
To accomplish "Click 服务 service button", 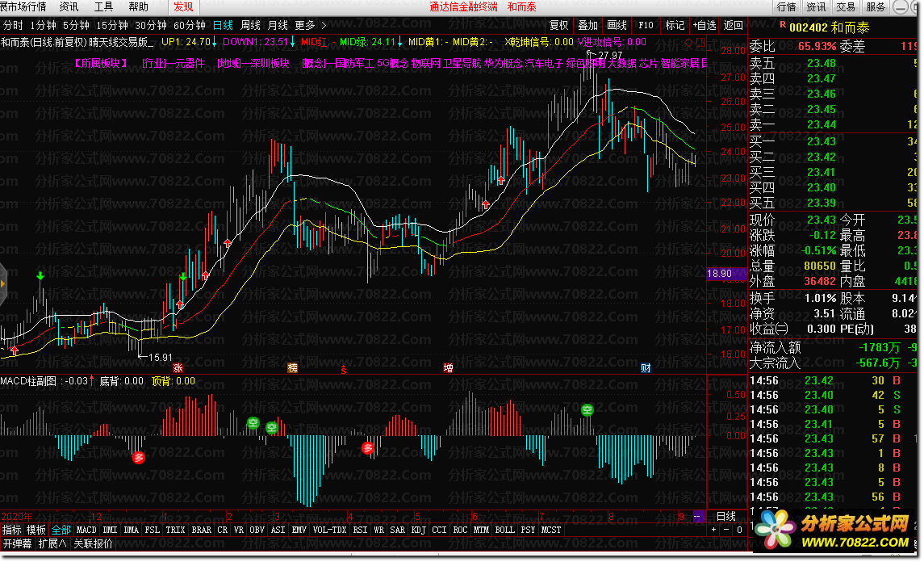I will click(876, 7).
